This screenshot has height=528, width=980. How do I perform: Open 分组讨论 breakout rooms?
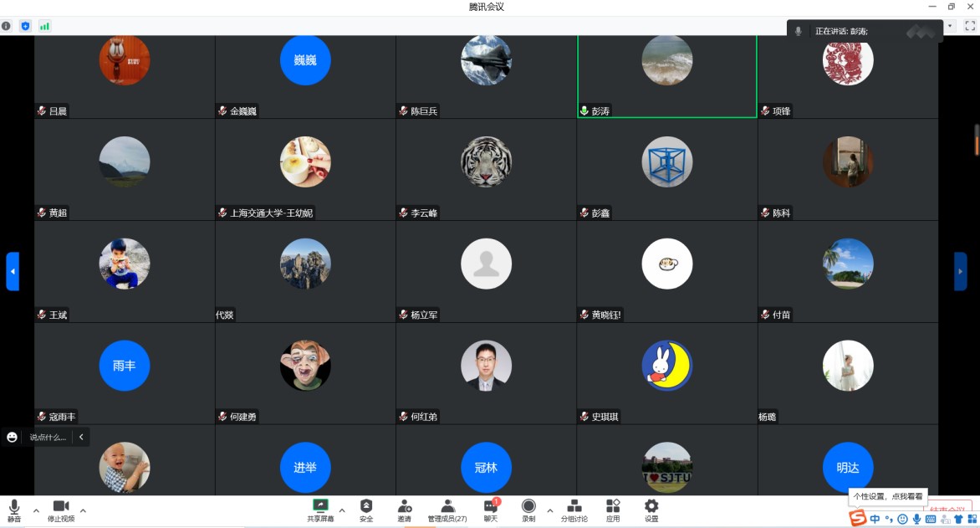(574, 510)
